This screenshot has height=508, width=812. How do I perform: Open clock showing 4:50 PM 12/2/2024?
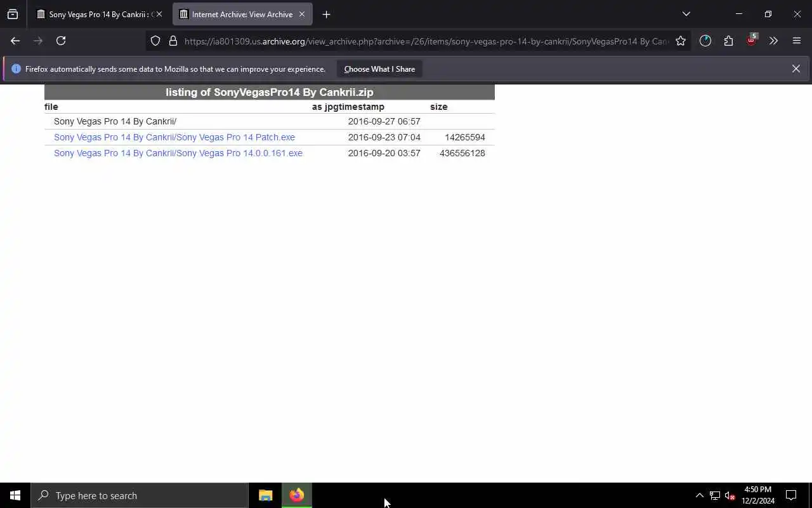pos(758,495)
